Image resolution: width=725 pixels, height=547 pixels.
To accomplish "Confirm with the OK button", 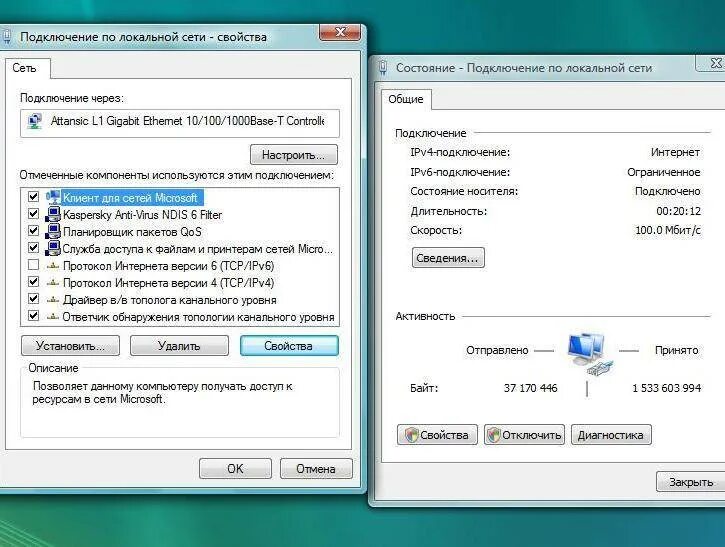I will click(x=235, y=468).
